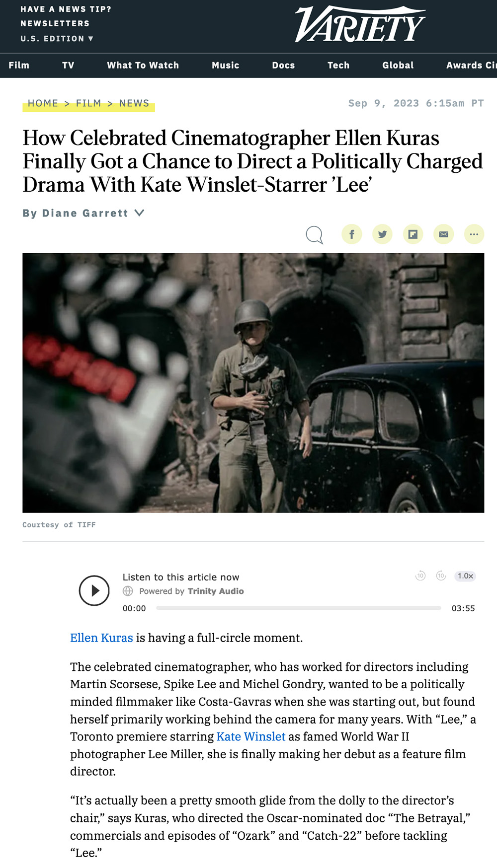
Task: Change the 1.0x playback speed
Action: [x=465, y=576]
